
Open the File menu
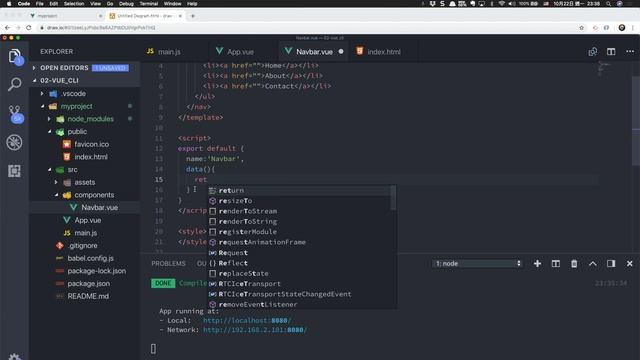40,4
